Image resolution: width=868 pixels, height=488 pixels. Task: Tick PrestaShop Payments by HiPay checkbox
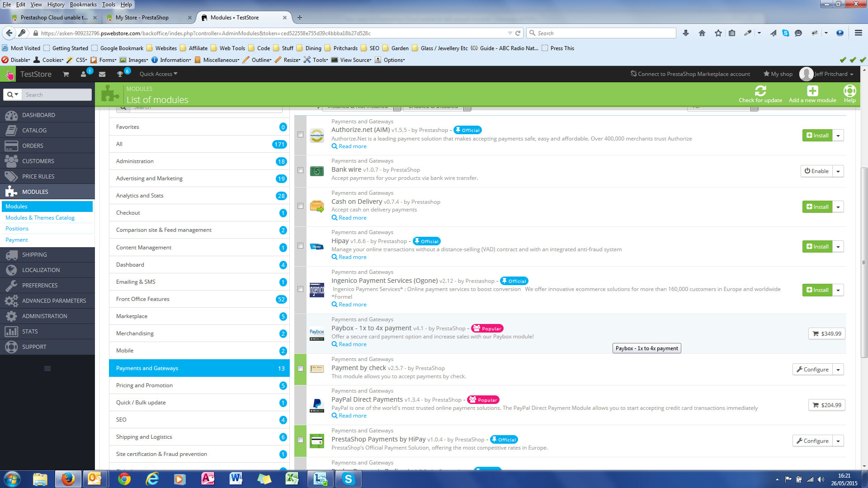(300, 440)
